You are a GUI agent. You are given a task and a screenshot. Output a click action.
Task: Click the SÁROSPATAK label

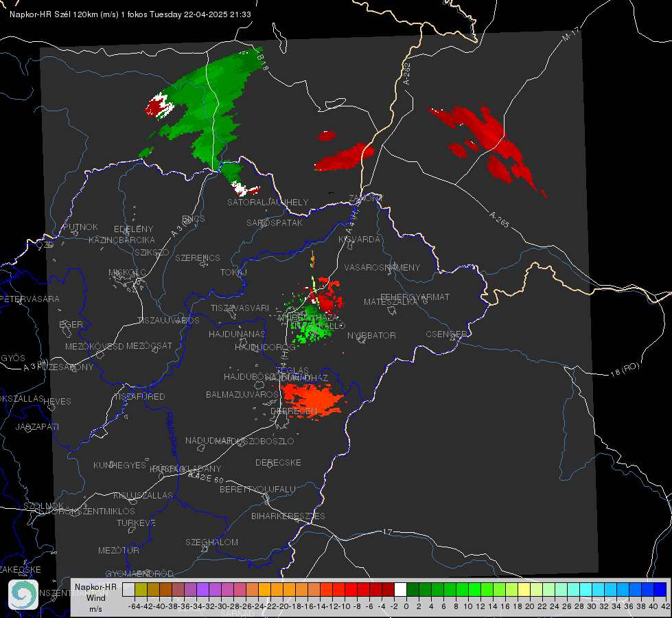[275, 223]
